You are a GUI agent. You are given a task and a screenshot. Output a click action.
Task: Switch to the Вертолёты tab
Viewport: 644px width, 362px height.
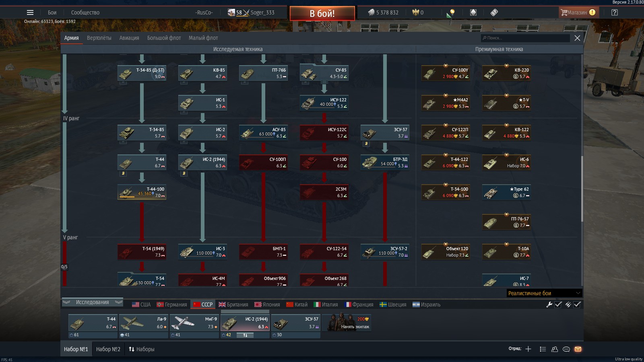pyautogui.click(x=99, y=38)
